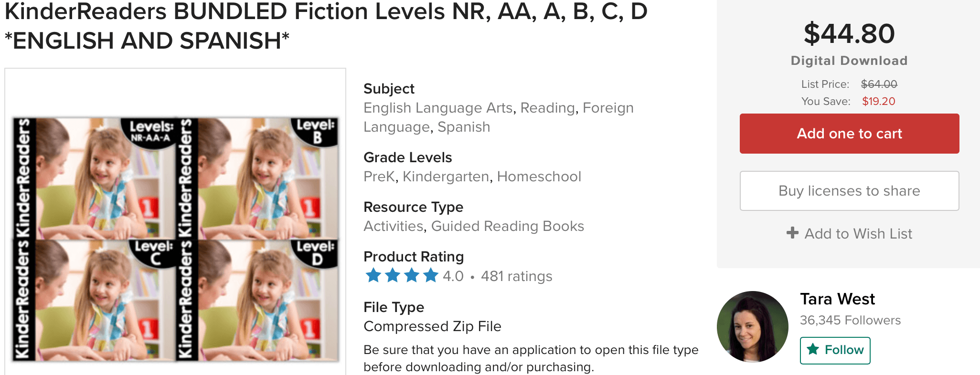
Task: Click the third blue rating star
Action: (x=411, y=275)
